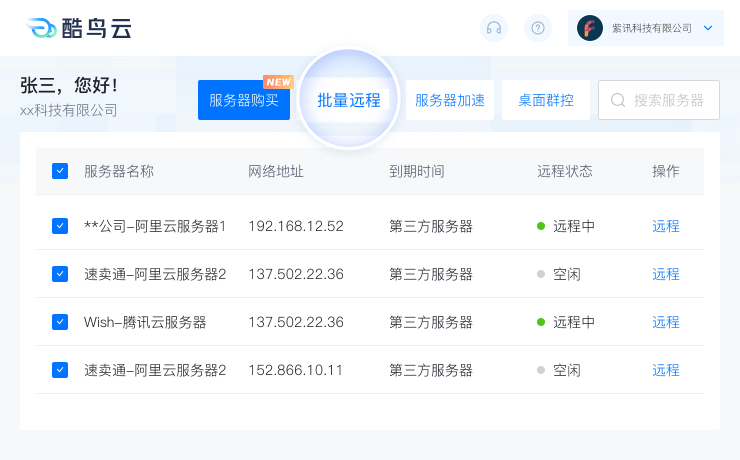Click the **公司-阿里云服务器1 server name

click(x=155, y=226)
